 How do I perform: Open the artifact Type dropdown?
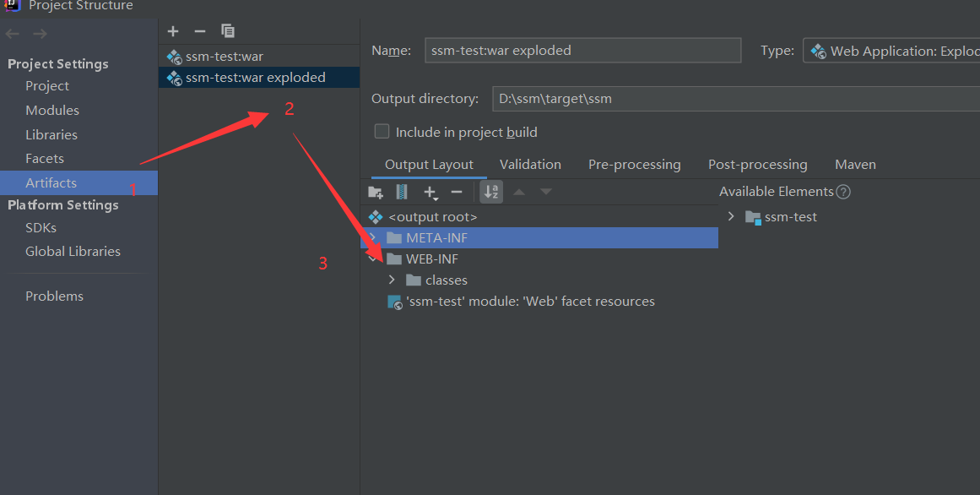click(x=892, y=52)
